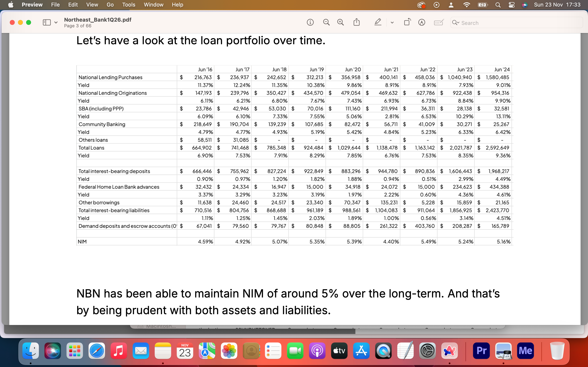Click the Form Filling toolbar icon
This screenshot has width=588, height=367.
click(439, 23)
